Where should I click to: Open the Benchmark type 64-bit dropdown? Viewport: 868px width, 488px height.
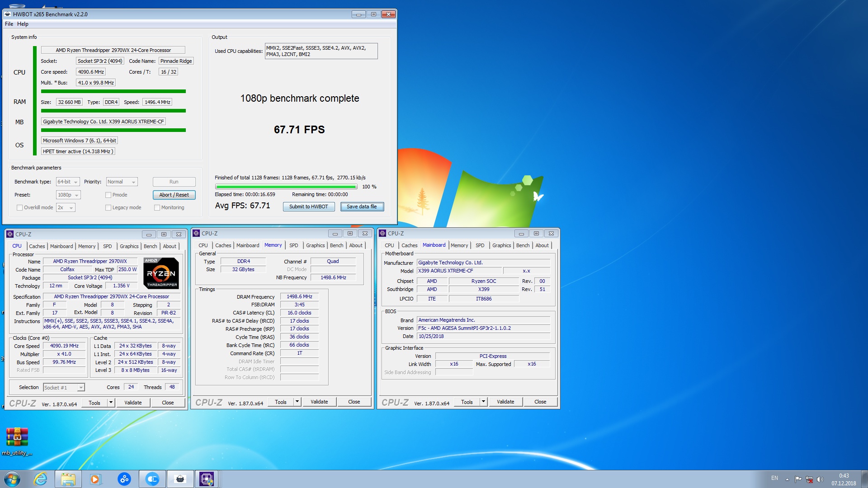[68, 182]
